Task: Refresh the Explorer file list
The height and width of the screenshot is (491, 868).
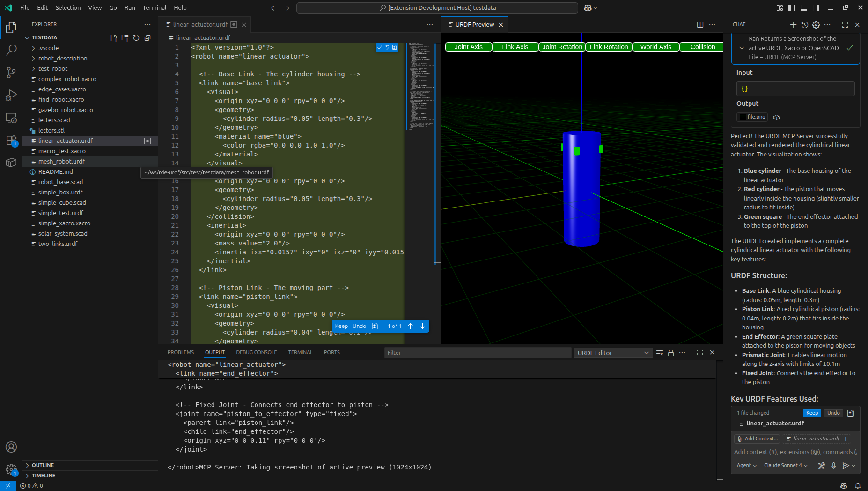Action: (x=136, y=38)
